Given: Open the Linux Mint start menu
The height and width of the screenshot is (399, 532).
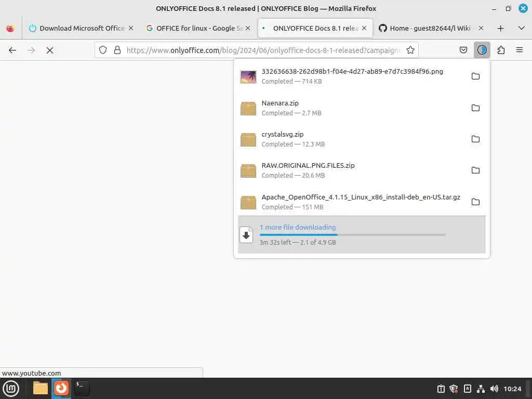Looking at the screenshot, I should tap(11, 389).
